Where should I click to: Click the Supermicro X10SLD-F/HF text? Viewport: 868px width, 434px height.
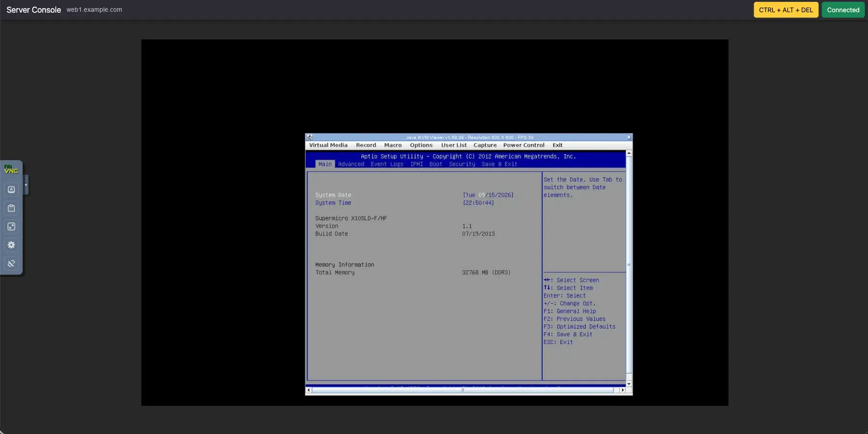point(351,218)
